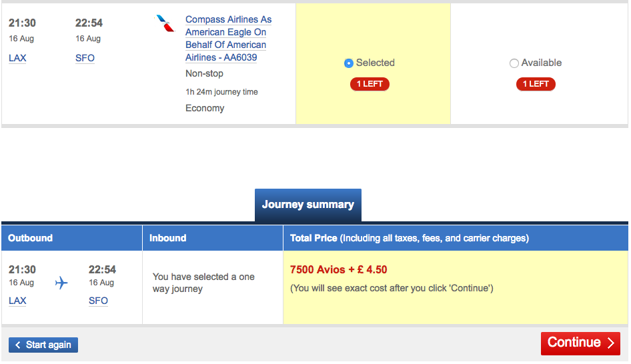Select the 'Selected' fare radio button
Image resolution: width=631 pixels, height=364 pixels.
[x=349, y=63]
